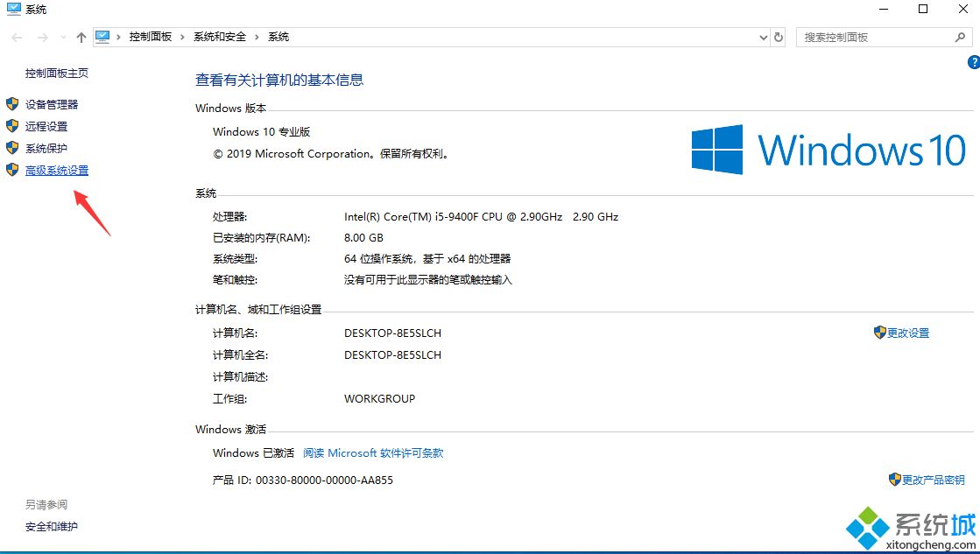The image size is (980, 554).
Task: Open address bar history dropdown
Action: 763,38
